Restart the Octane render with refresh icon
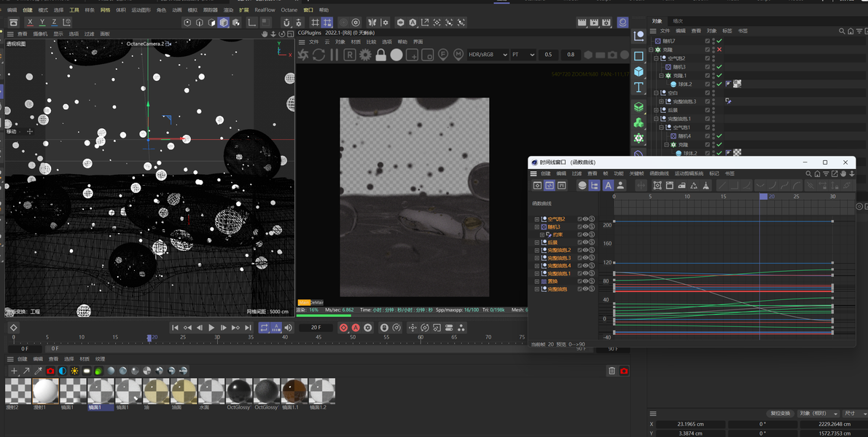This screenshot has height=437, width=868. [318, 55]
